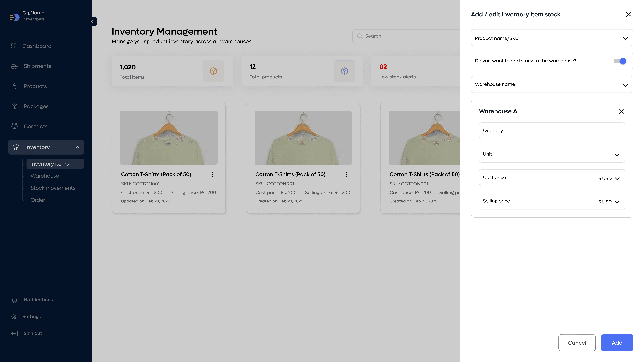The width and height of the screenshot is (644, 362).
Task: Collapse the Inventory sidebar section
Action: point(77,147)
